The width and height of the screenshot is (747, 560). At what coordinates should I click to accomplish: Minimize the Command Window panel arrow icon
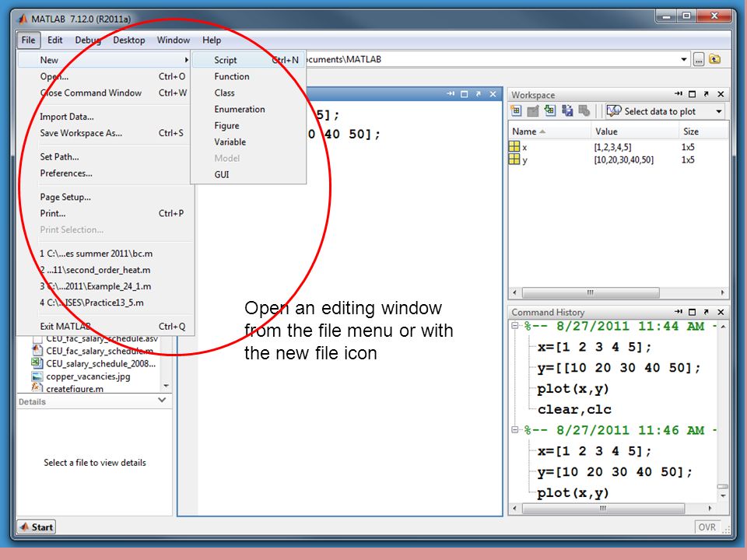pyautogui.click(x=451, y=94)
